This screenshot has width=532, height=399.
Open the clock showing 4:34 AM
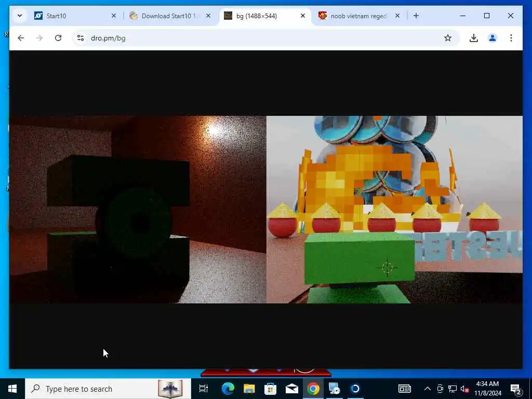487,389
